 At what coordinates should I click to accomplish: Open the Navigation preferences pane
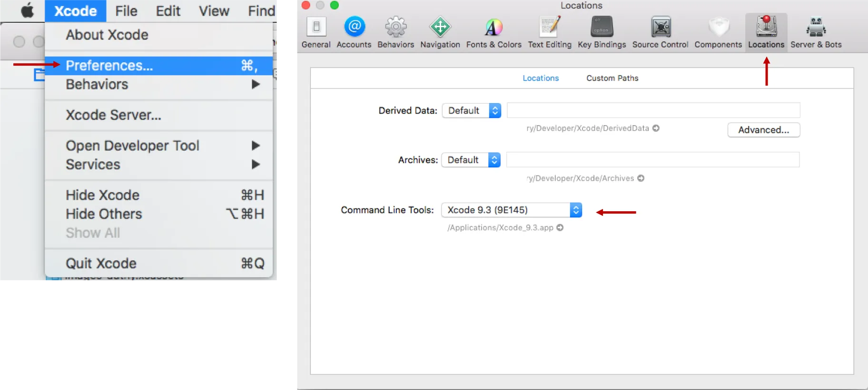(440, 32)
